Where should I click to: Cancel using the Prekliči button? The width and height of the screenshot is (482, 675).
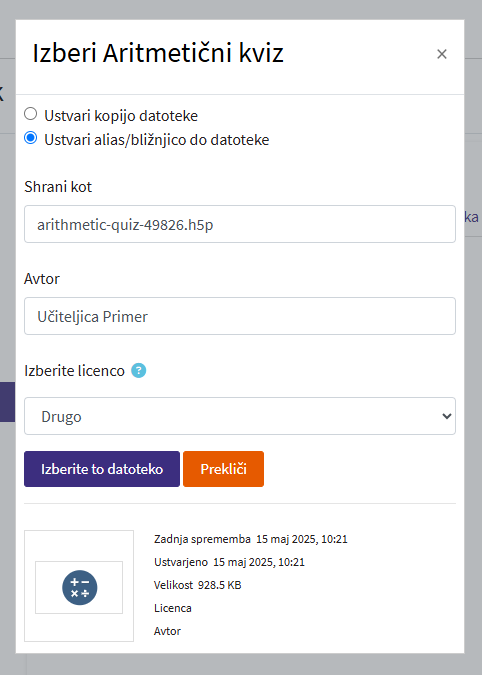pyautogui.click(x=223, y=469)
